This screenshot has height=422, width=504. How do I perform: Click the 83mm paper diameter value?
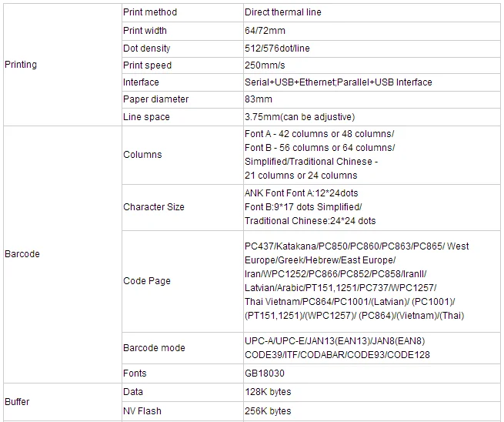259,99
